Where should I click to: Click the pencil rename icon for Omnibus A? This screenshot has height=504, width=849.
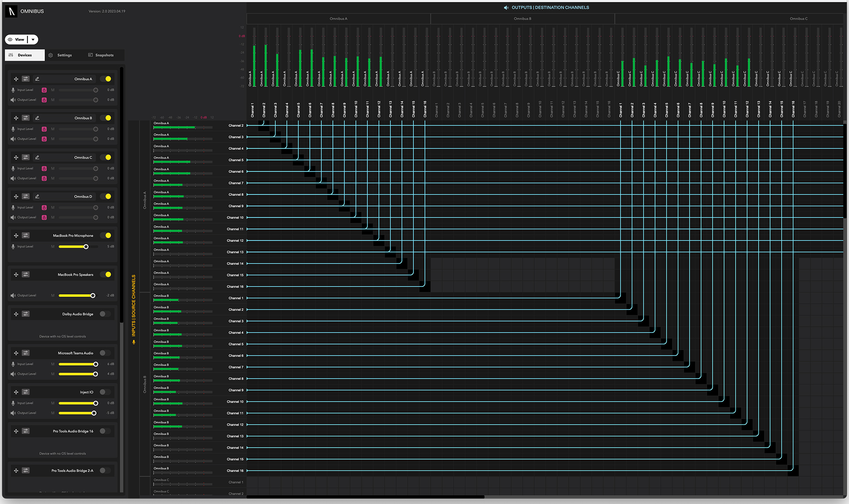click(37, 79)
